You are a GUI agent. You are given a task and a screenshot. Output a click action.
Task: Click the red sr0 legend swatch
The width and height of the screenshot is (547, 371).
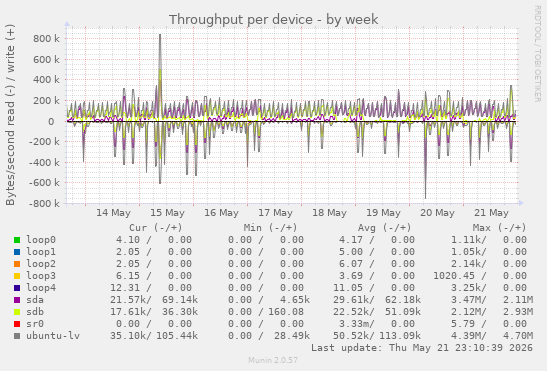(x=17, y=324)
